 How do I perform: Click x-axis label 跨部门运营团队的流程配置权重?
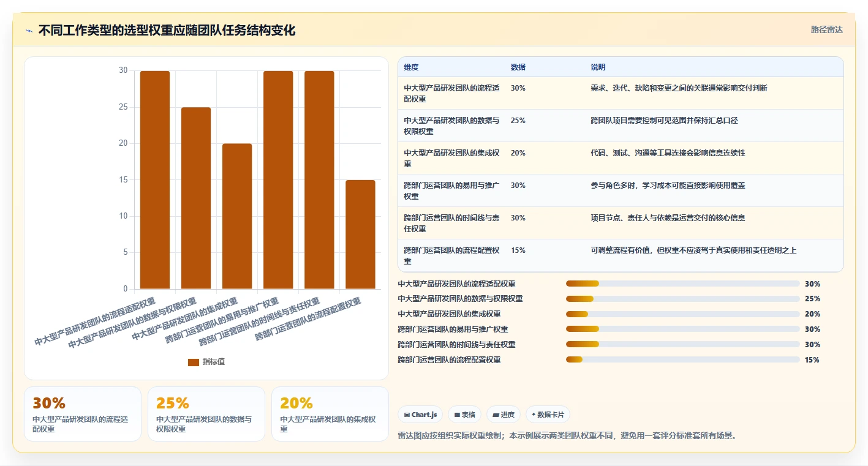(308, 319)
